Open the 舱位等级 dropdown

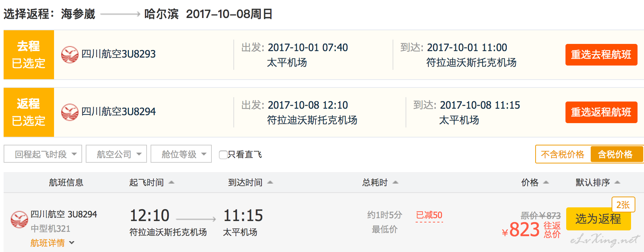click(x=181, y=154)
